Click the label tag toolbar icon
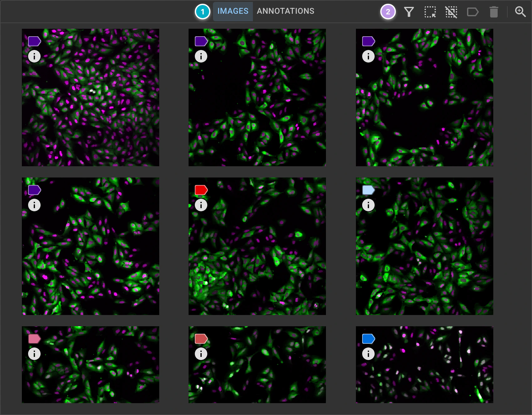The width and height of the screenshot is (532, 415). pyautogui.click(x=473, y=12)
